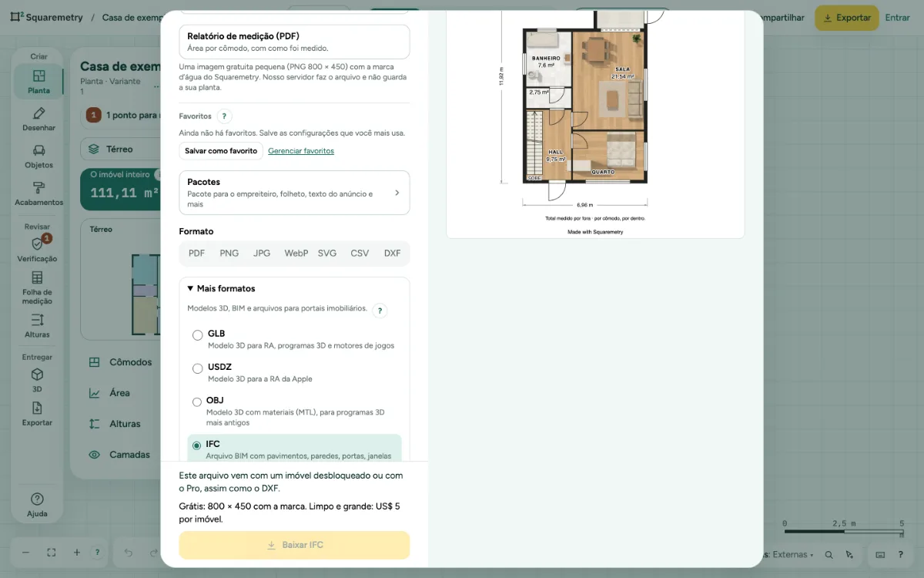Viewport: 924px width, 578px height.
Task: Select the GLB radio option
Action: (198, 335)
